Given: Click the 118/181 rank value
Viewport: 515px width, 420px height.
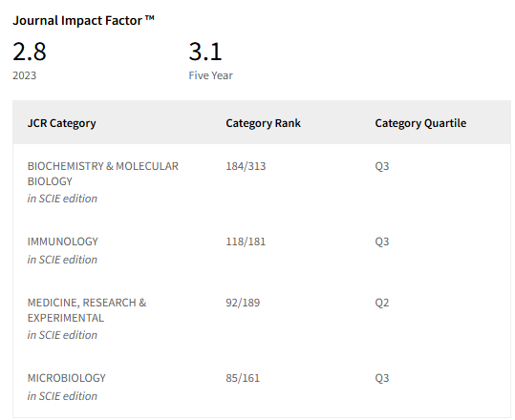Looking at the screenshot, I should pos(246,241).
